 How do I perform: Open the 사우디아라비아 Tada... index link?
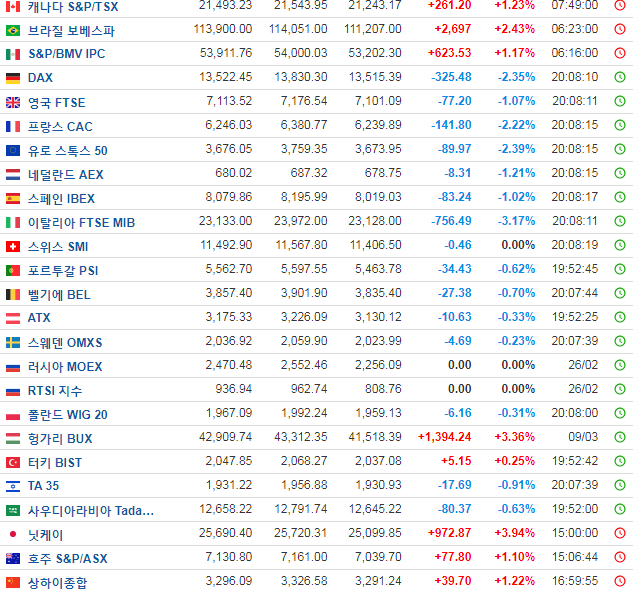click(x=90, y=510)
